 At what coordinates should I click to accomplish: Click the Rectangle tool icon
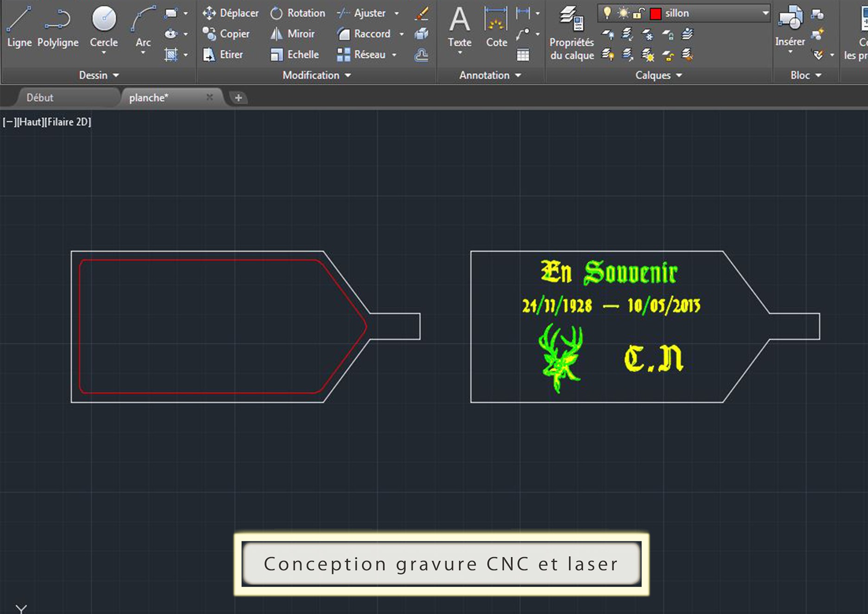pos(171,13)
